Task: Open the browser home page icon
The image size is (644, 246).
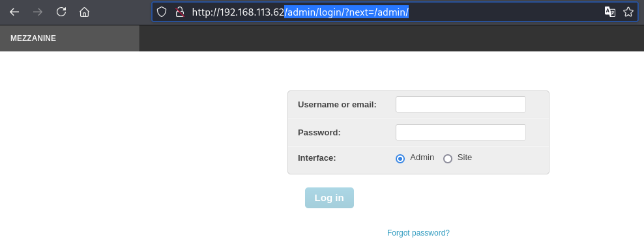Action: click(84, 12)
